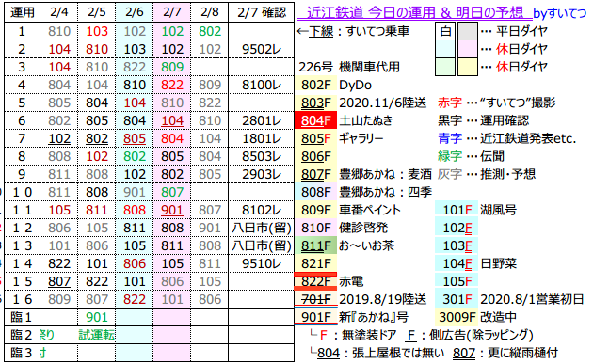
Task: Click the 2903レ cell in row 9
Action: (x=262, y=174)
